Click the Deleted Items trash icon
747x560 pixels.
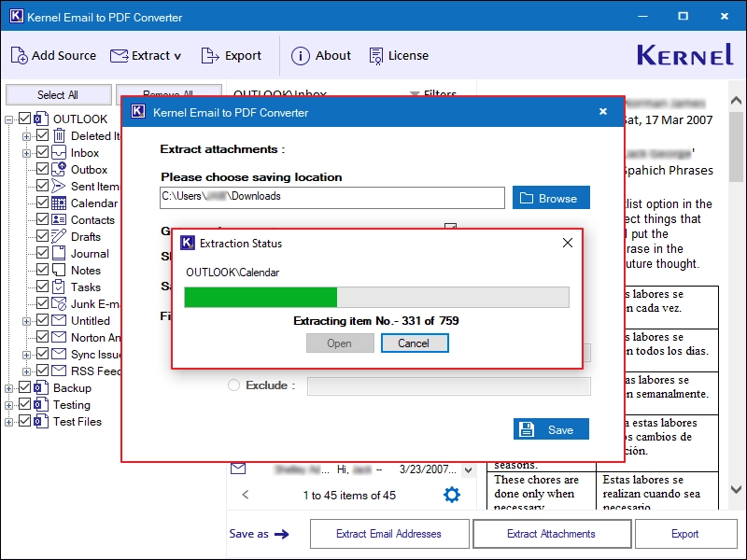pos(59,135)
